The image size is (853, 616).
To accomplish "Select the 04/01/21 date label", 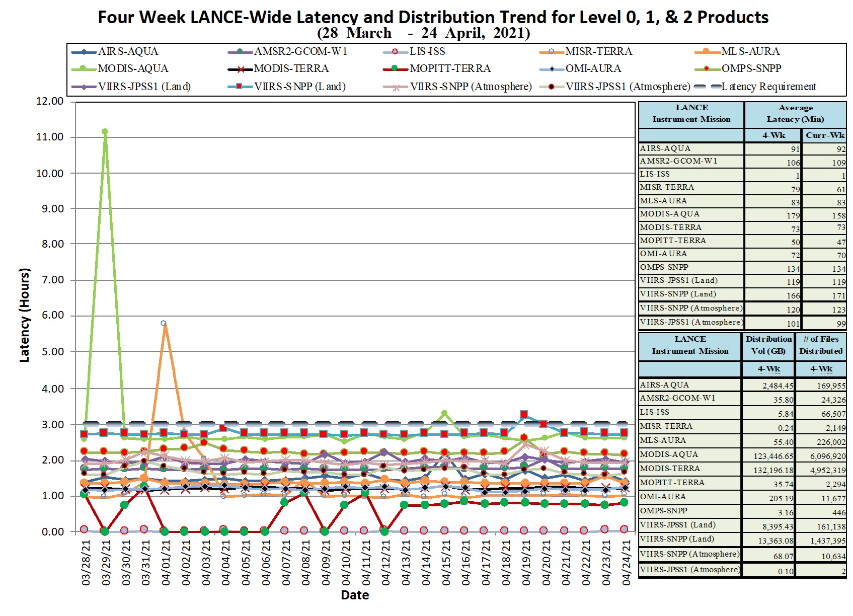I will pyautogui.click(x=166, y=563).
